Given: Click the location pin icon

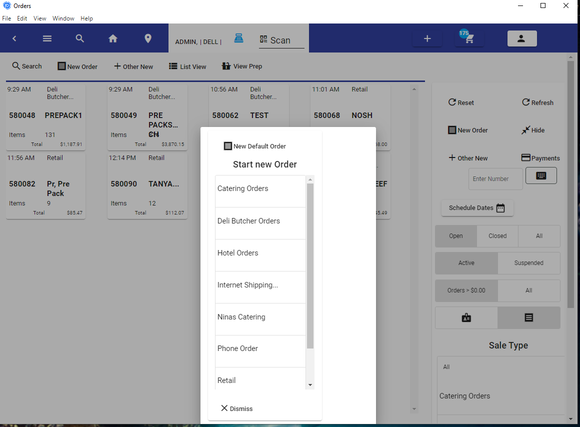Looking at the screenshot, I should click(x=148, y=38).
